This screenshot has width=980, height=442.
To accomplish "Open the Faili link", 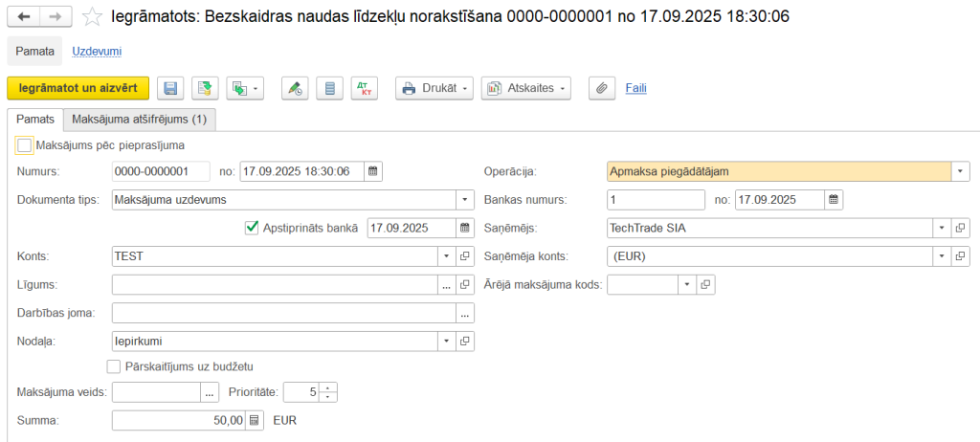I will 635,88.
